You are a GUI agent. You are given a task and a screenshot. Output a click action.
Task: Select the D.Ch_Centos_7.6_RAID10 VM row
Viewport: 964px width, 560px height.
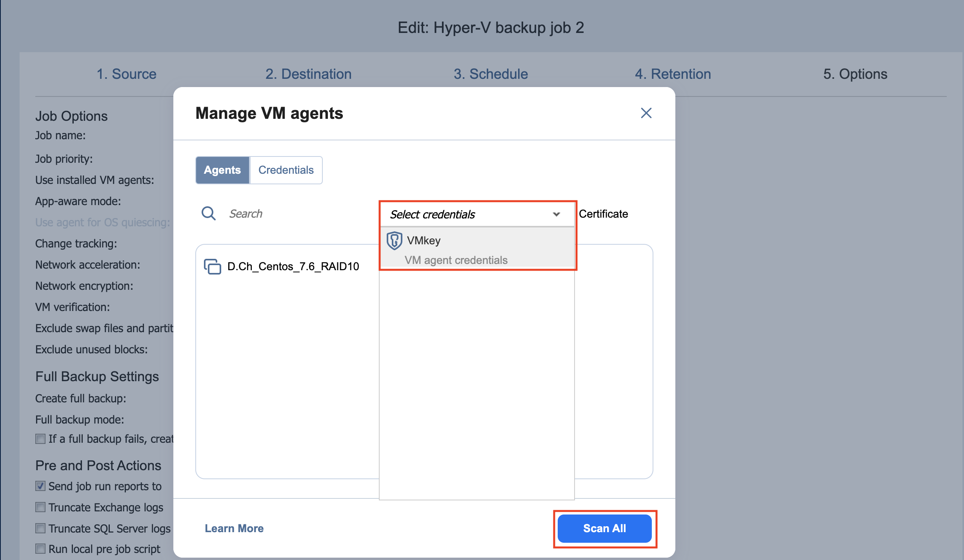(x=293, y=266)
